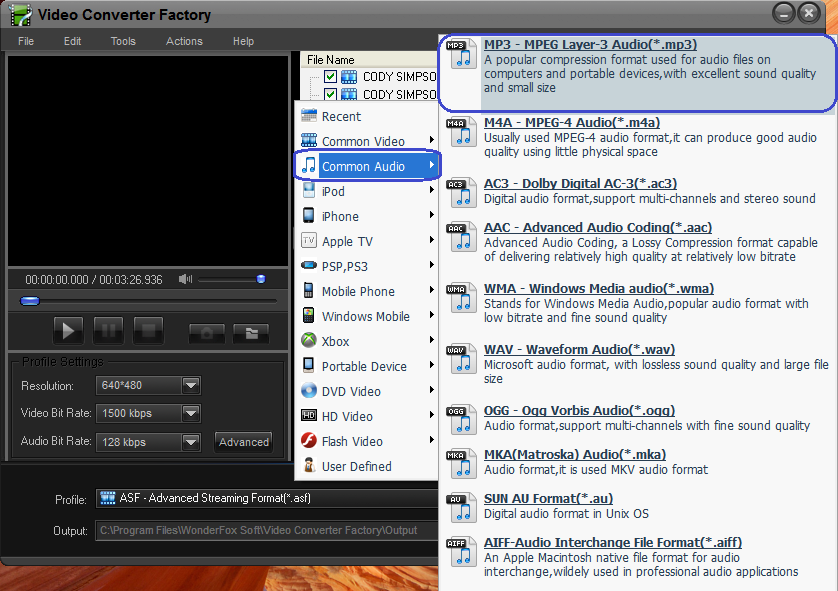Screen dimensions: 838x591
Task: Open the Edit menu
Action: click(72, 41)
